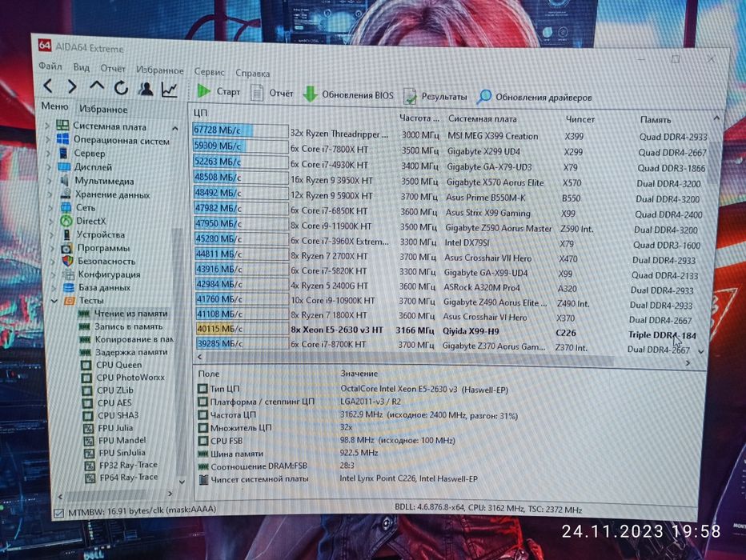
Task: Click the Refresh circular arrow icon
Action: (x=121, y=87)
